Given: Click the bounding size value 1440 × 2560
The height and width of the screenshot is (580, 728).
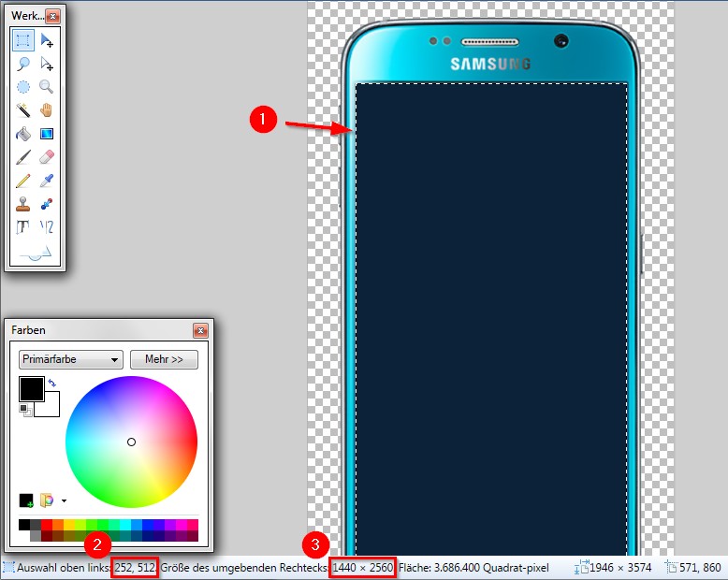Looking at the screenshot, I should pyautogui.click(x=363, y=568).
